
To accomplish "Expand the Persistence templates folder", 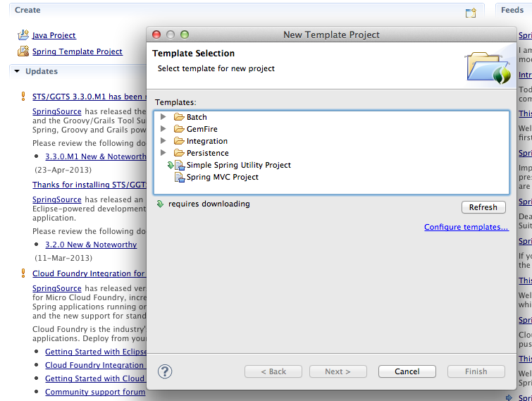I will point(163,153).
